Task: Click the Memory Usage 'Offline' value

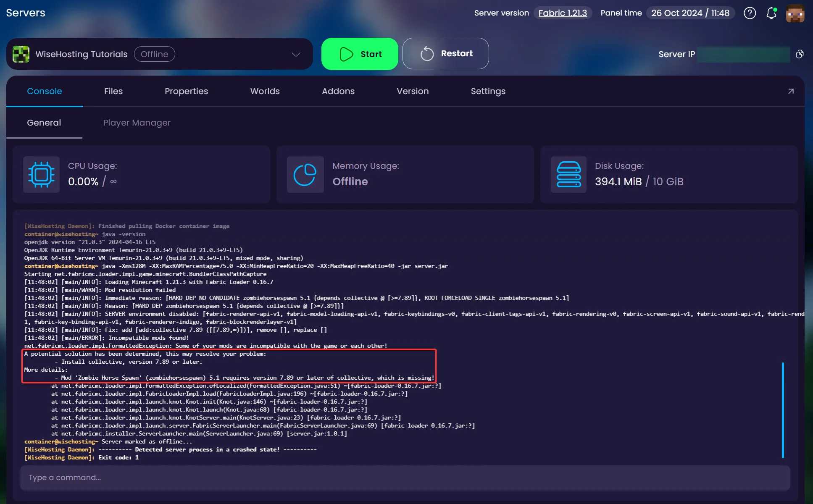Action: (350, 181)
